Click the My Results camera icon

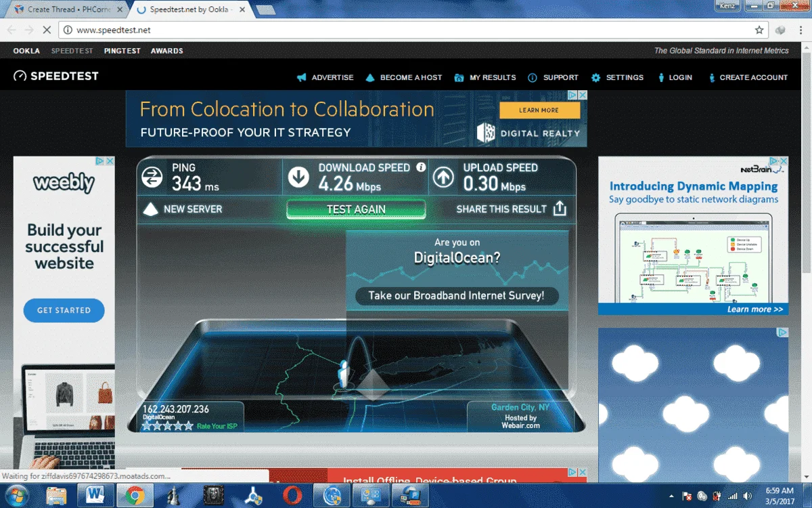click(x=459, y=77)
